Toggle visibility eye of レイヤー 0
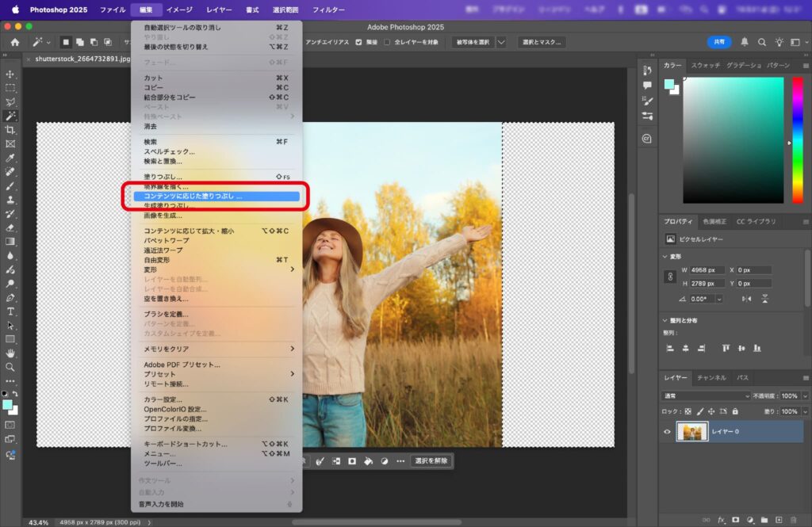The width and height of the screenshot is (812, 527). [x=667, y=432]
